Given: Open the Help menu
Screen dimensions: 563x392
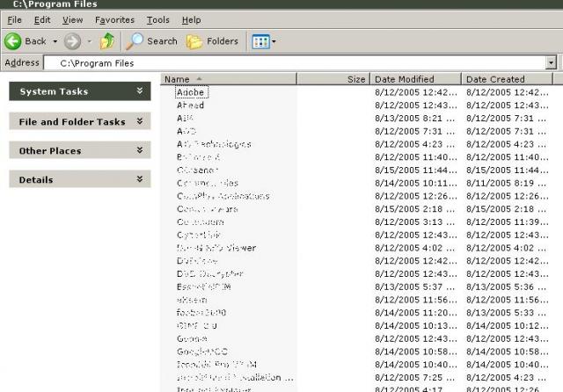Looking at the screenshot, I should pos(191,20).
